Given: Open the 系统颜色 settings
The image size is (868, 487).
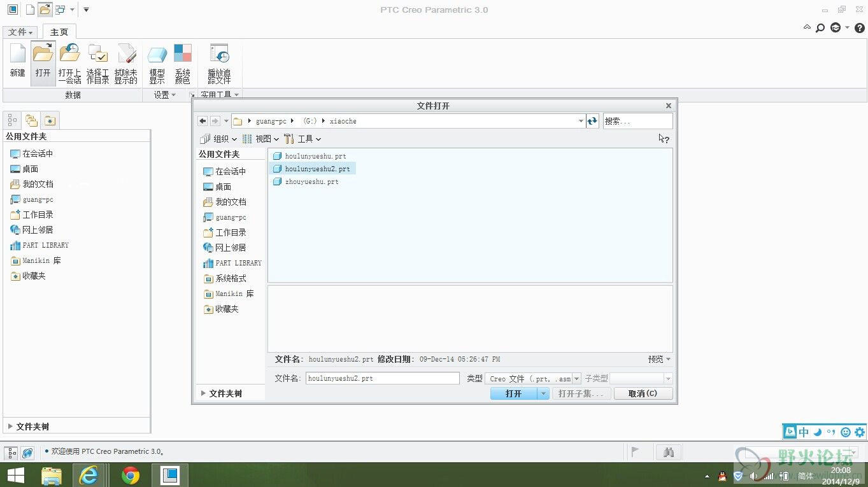Looking at the screenshot, I should (183, 64).
